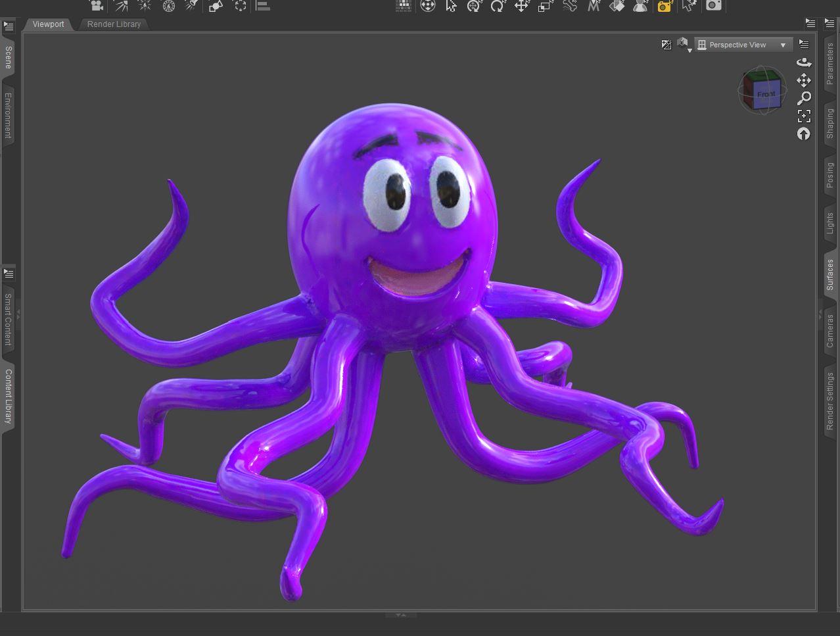Create a new distant light

[x=121, y=5]
